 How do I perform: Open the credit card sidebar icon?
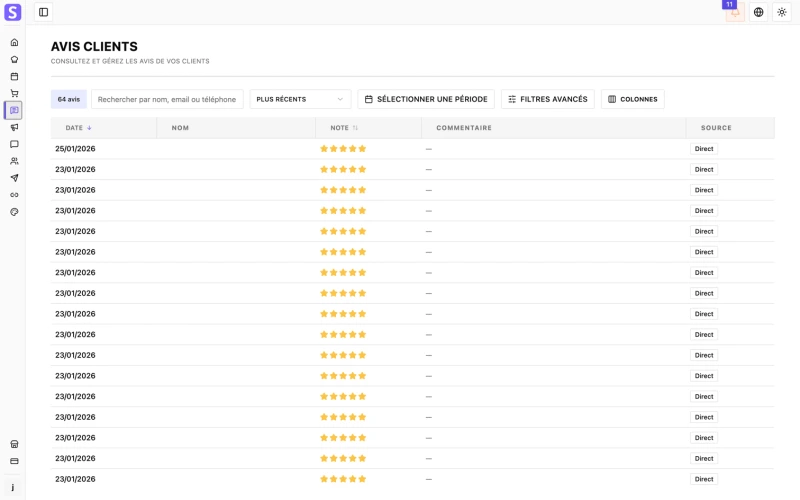pos(14,461)
